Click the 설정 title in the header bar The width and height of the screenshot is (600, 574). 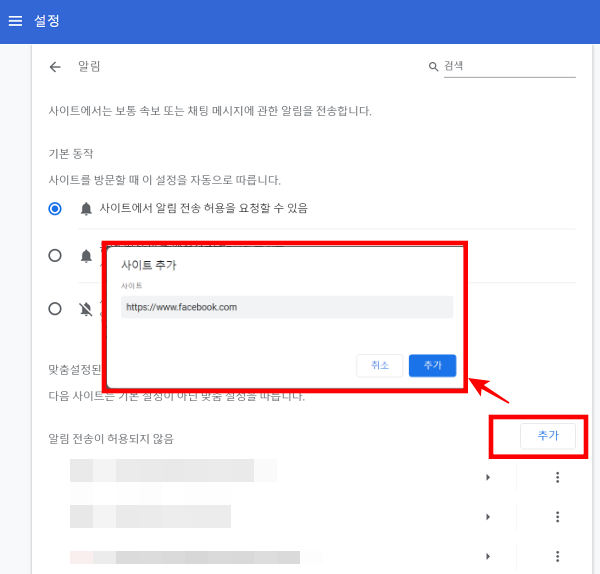click(47, 21)
